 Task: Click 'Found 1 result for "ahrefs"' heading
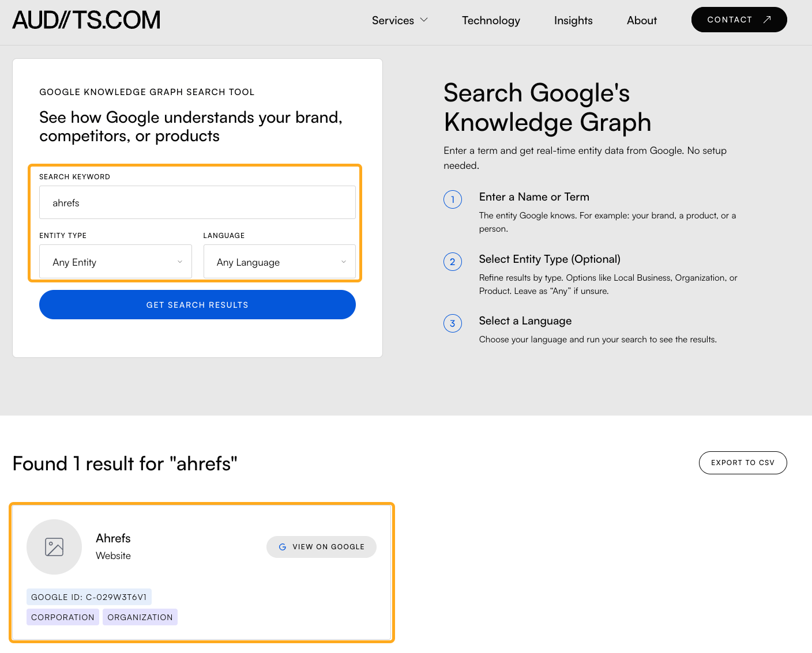point(125,463)
